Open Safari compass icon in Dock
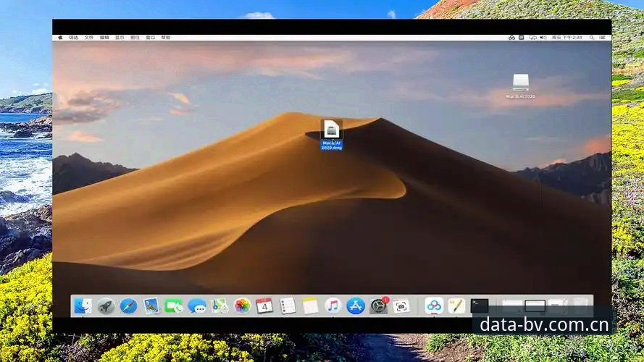644x362 pixels. point(128,306)
